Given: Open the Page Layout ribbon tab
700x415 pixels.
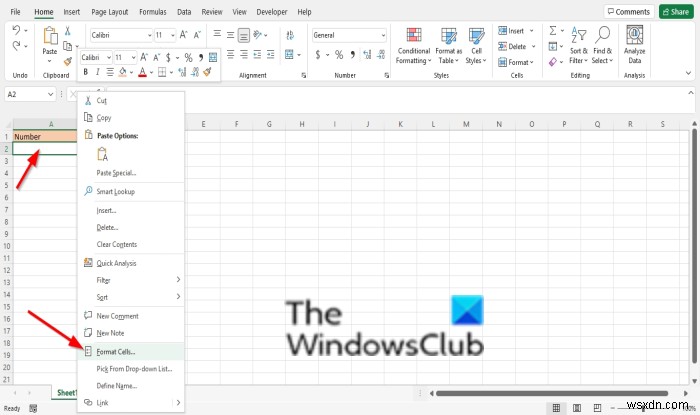Looking at the screenshot, I should pos(109,12).
